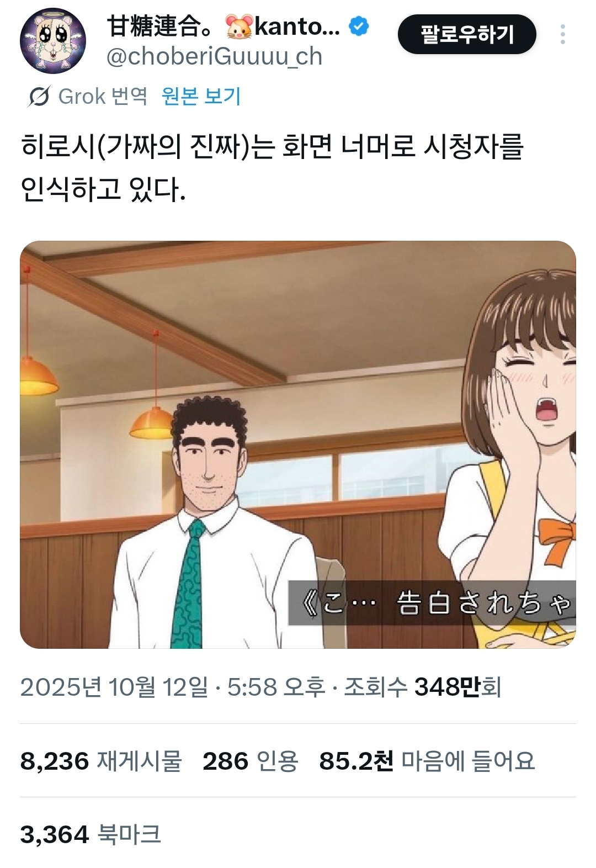
Task: View the 286 인용 quotes
Action: (251, 761)
